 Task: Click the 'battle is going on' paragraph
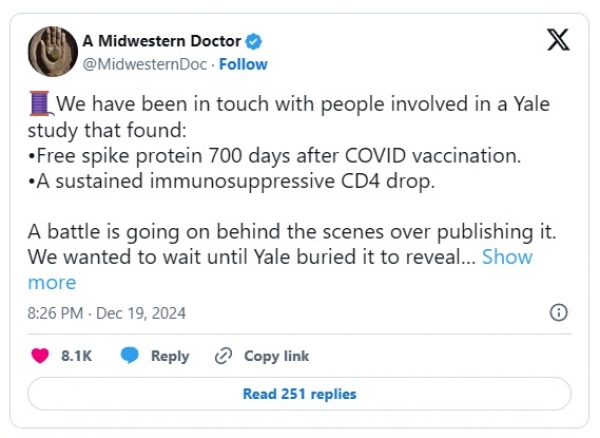pos(292,231)
